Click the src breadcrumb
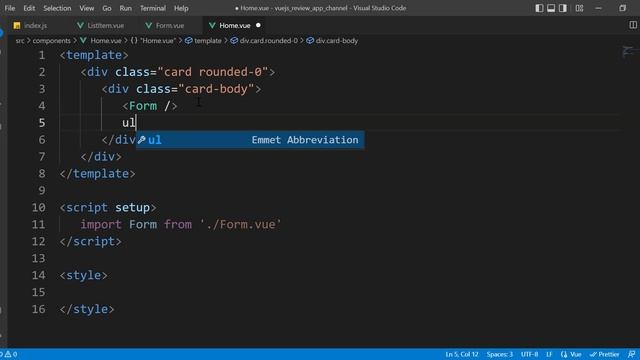The width and height of the screenshot is (640, 360). pyautogui.click(x=20, y=41)
